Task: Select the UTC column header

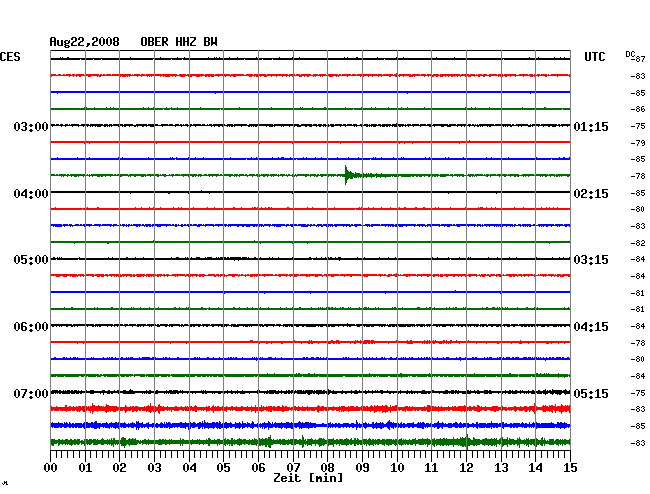Action: click(594, 57)
